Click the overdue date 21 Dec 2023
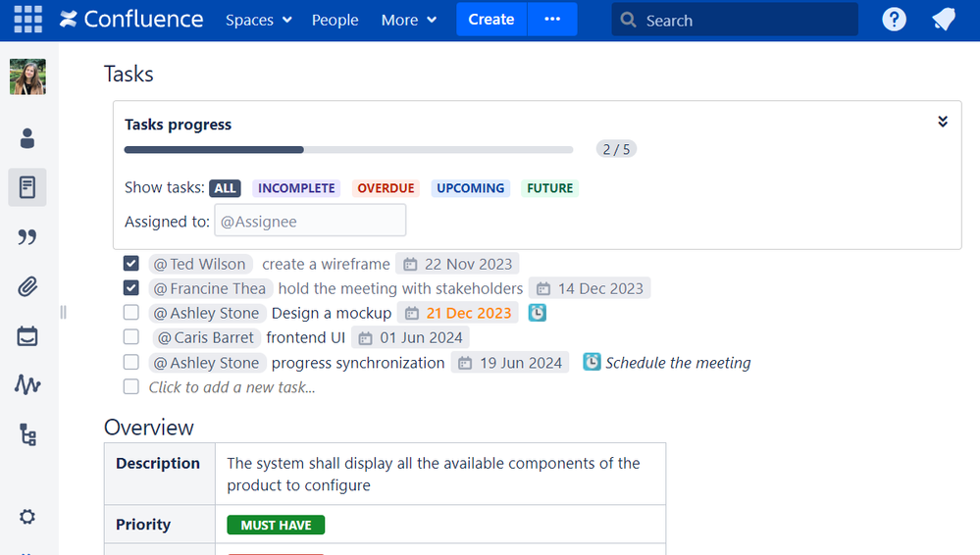 pos(469,313)
